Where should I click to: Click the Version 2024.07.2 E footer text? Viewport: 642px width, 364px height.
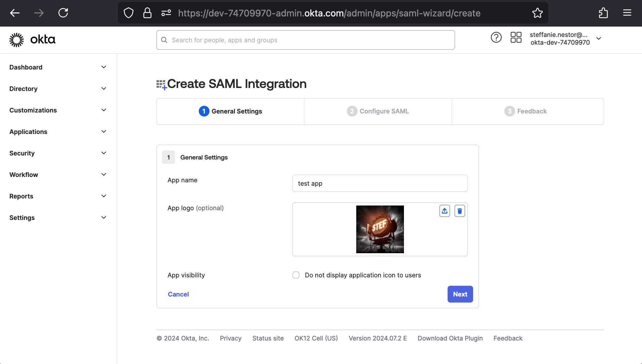click(378, 338)
